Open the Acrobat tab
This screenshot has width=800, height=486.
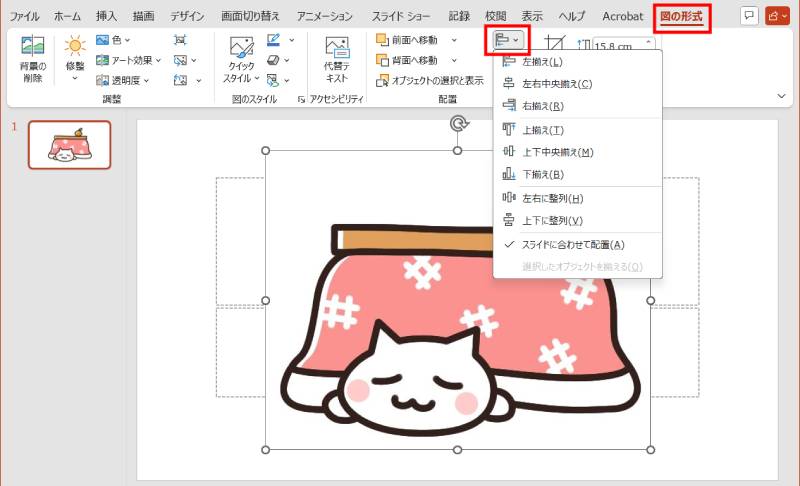tap(622, 16)
